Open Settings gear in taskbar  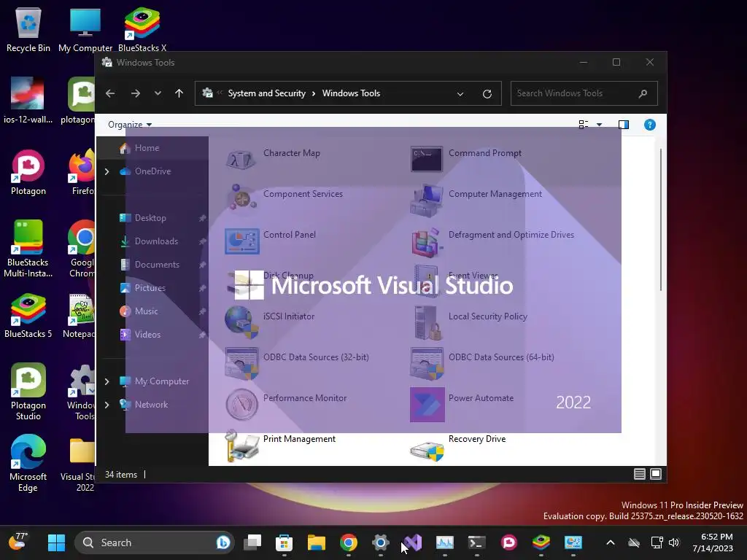click(381, 542)
